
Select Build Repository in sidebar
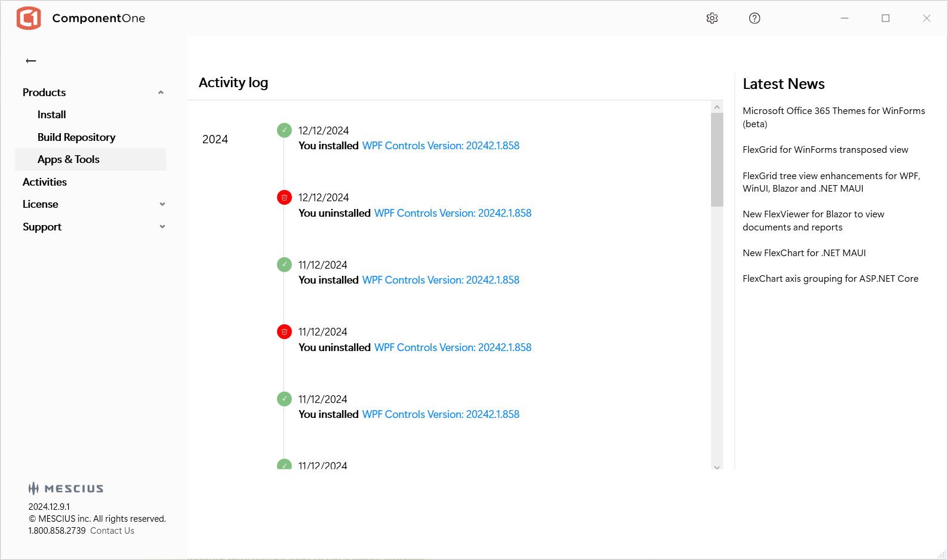(76, 137)
